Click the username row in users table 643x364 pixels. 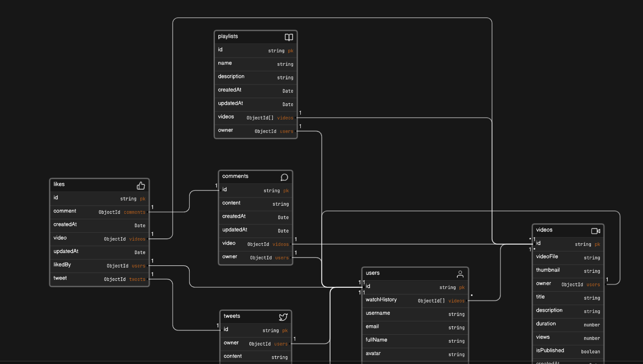(415, 314)
